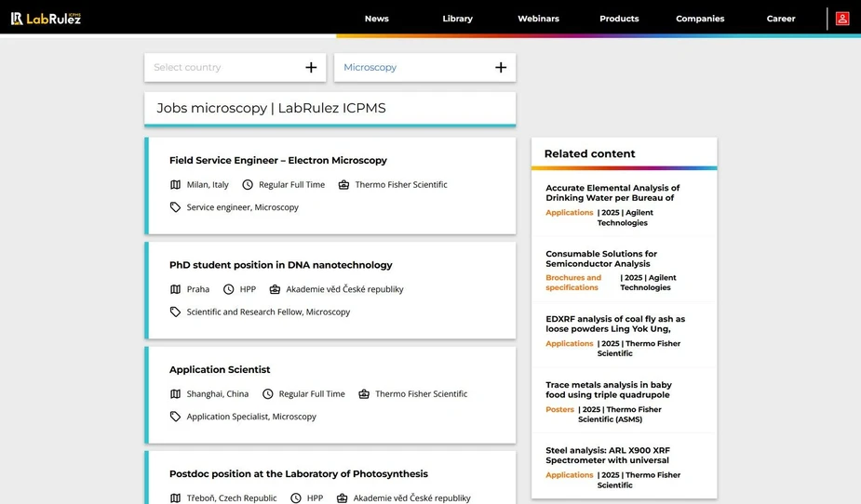Image resolution: width=861 pixels, height=504 pixels.
Task: Click Thermo Fisher Scientific in Shanghai job
Action: click(421, 393)
